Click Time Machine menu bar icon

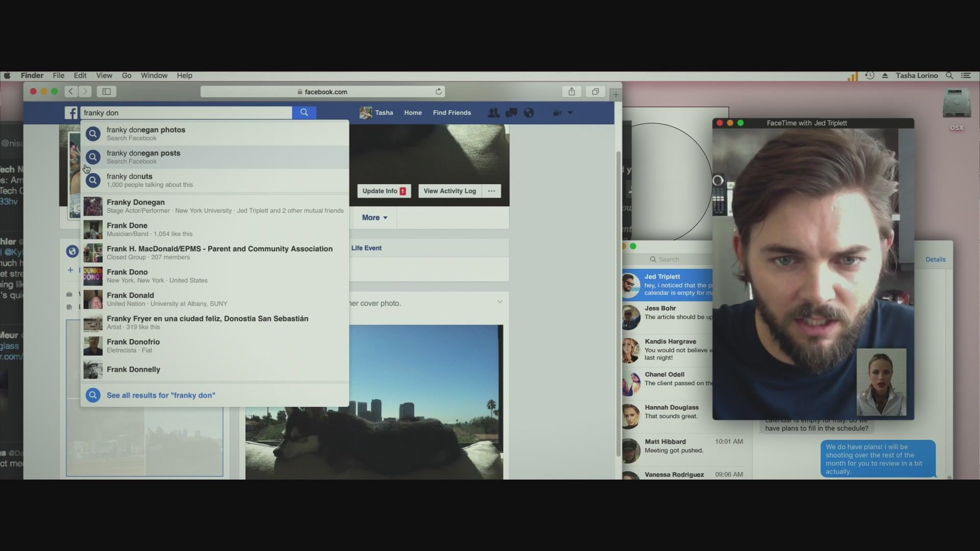870,76
